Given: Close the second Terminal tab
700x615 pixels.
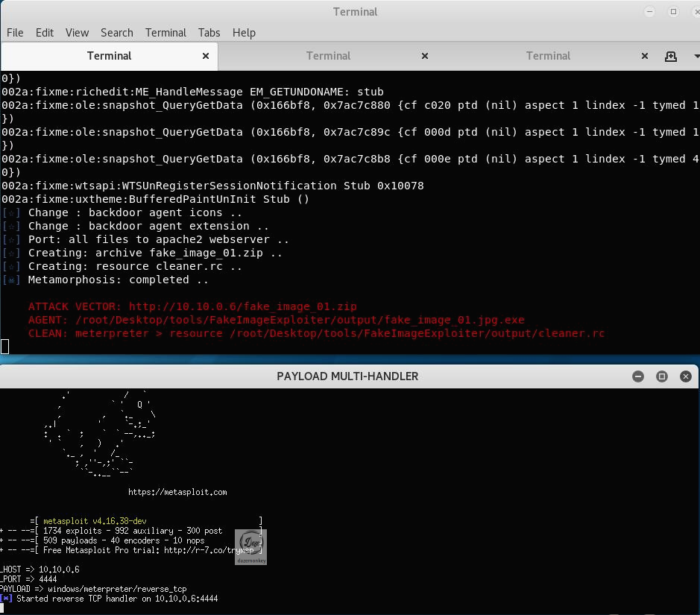Looking at the screenshot, I should pyautogui.click(x=425, y=56).
